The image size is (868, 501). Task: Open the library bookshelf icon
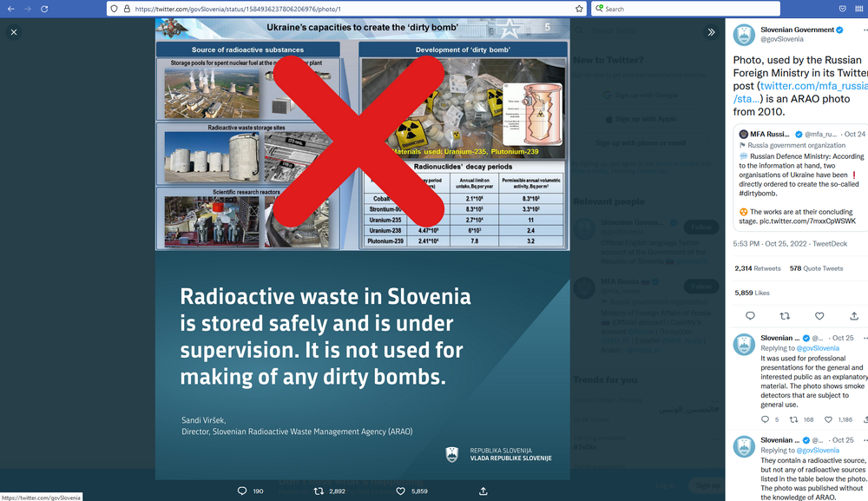click(x=859, y=9)
